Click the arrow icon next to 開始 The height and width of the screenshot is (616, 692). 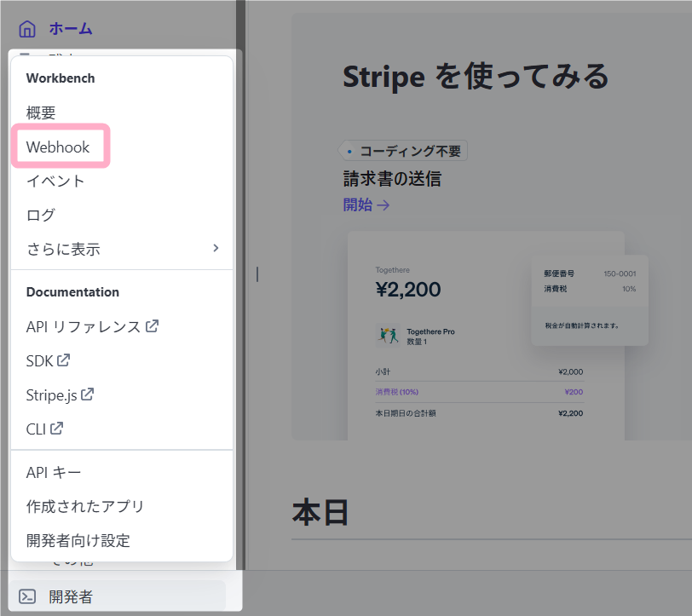[383, 204]
